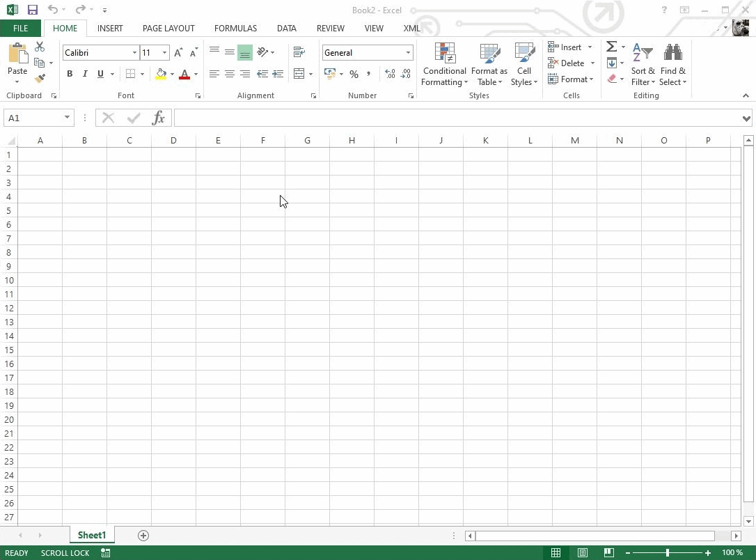Add a new sheet with plus button
Image resolution: width=756 pixels, height=560 pixels.
click(143, 535)
